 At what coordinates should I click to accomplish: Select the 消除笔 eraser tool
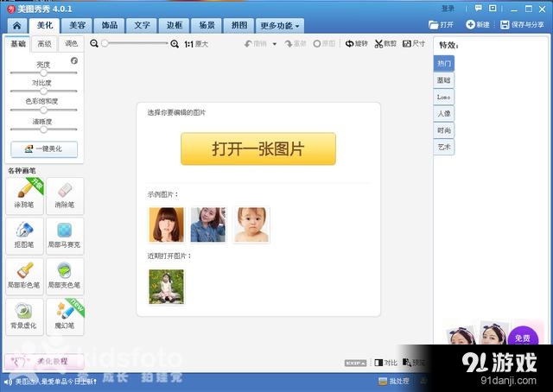[65, 196]
